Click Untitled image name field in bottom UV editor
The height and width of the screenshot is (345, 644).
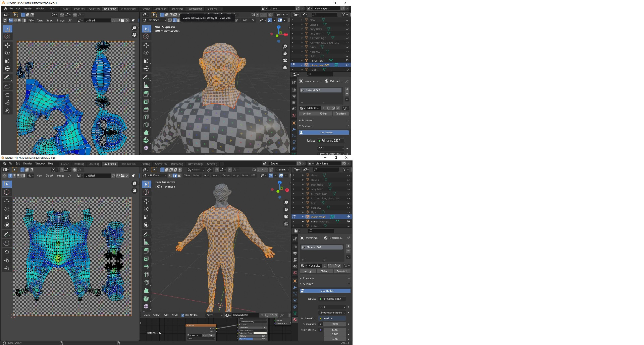98,176
